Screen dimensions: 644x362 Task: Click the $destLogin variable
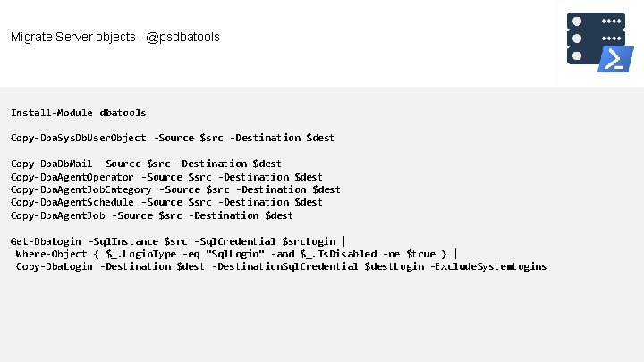pyautogui.click(x=394, y=266)
